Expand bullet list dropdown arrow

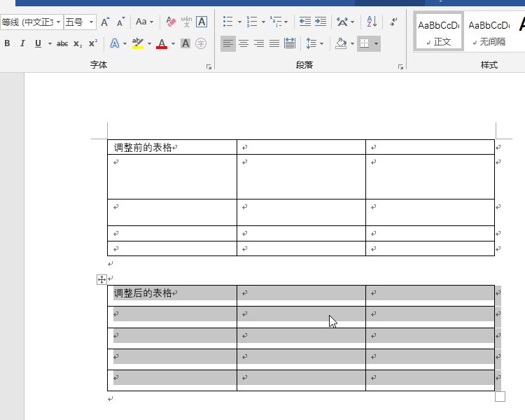[x=239, y=22]
